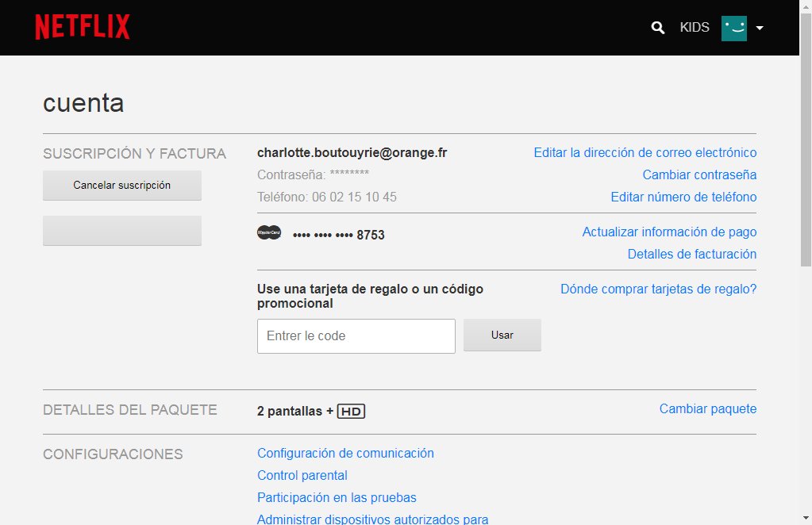Click the card number ending 8753
Viewport: 812px width, 525px height.
[x=339, y=235]
